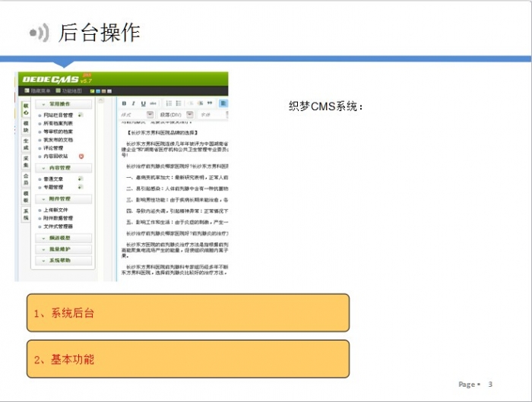532x402 pixels.
Task: Click add icon next to 普通文章
Action: tap(80, 179)
